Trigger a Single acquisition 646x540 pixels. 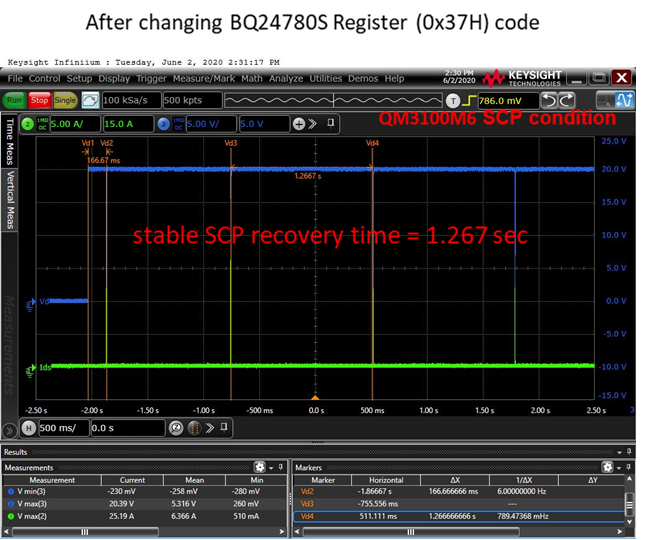coord(65,100)
